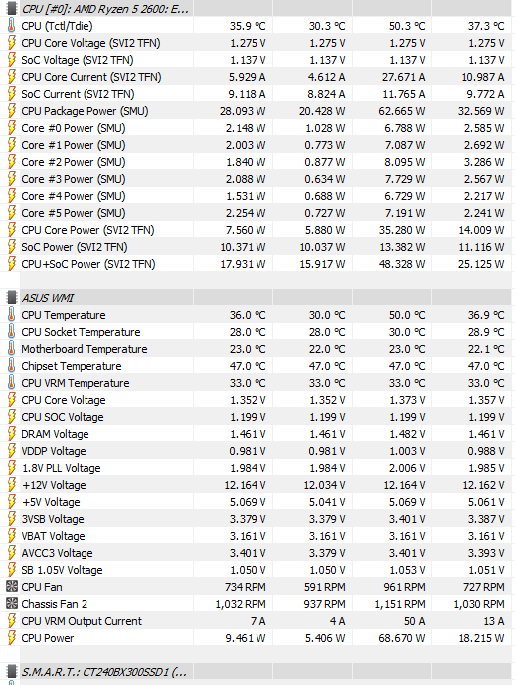Click the 62.665 W maximum value of CPU Package Power
The width and height of the screenshot is (515, 685).
point(401,111)
